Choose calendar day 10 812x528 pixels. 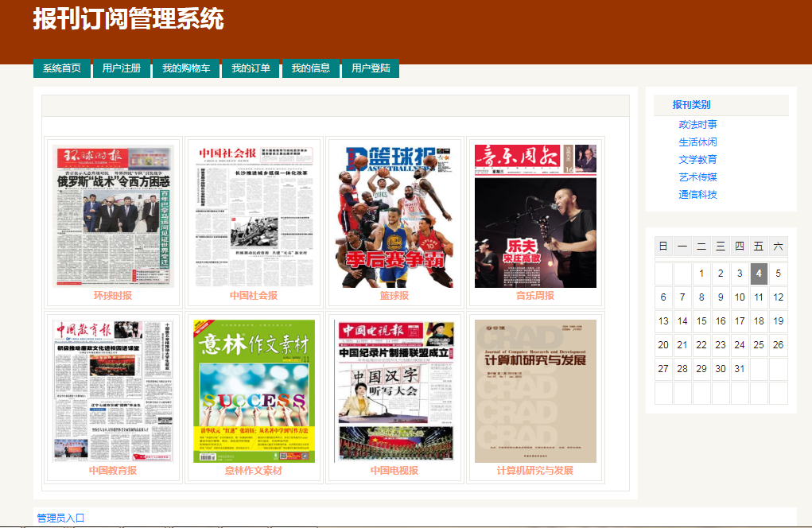pos(740,297)
